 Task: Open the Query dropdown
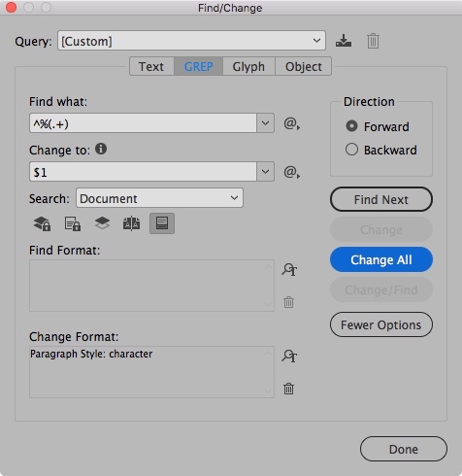191,41
